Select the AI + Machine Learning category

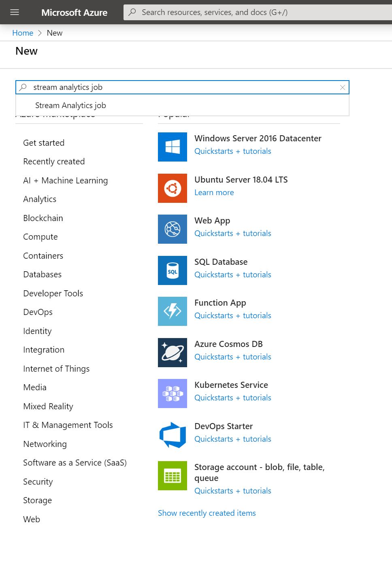click(65, 181)
